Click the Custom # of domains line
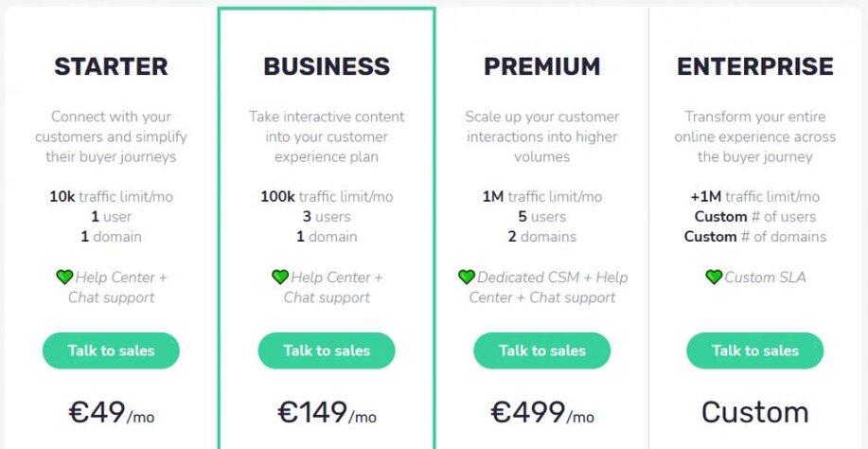 coord(755,237)
